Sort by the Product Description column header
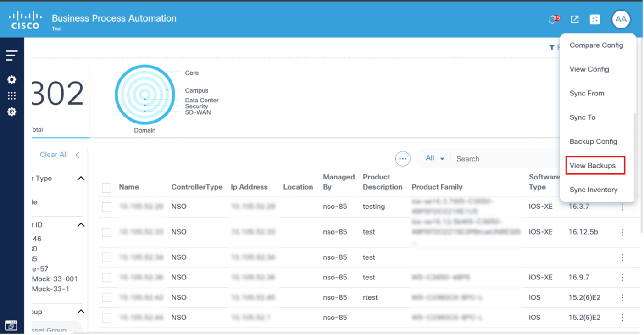644x335 pixels. coord(383,182)
